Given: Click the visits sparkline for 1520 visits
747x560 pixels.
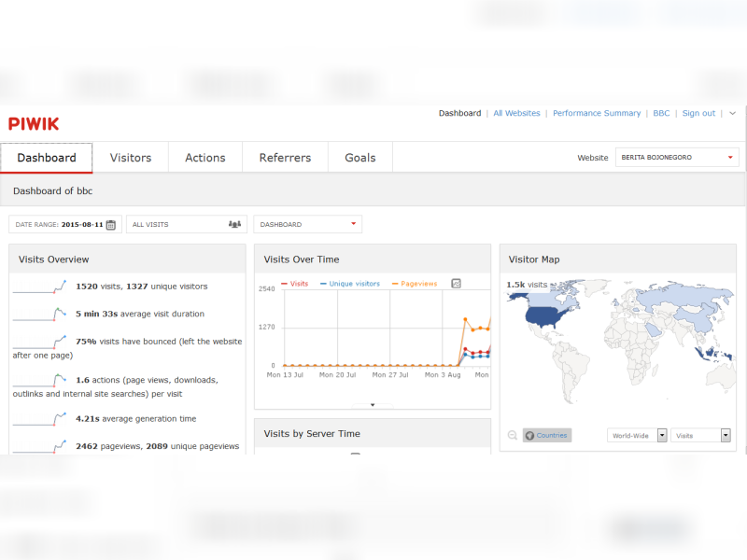Looking at the screenshot, I should tap(39, 287).
